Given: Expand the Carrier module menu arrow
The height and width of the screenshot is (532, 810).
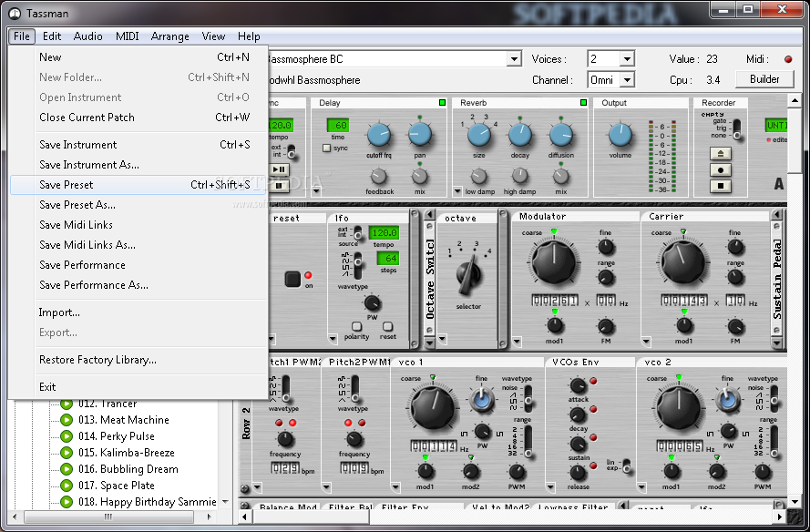Looking at the screenshot, I should tap(646, 341).
